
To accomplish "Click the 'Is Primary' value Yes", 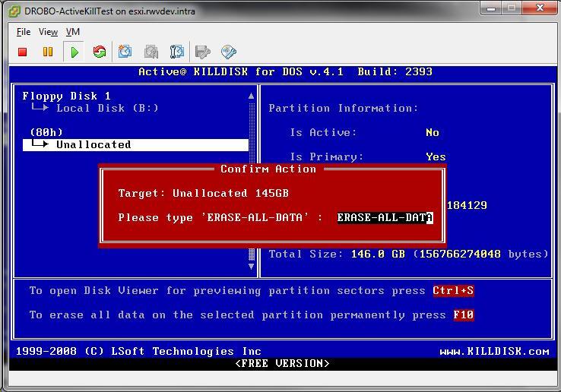I will (436, 156).
